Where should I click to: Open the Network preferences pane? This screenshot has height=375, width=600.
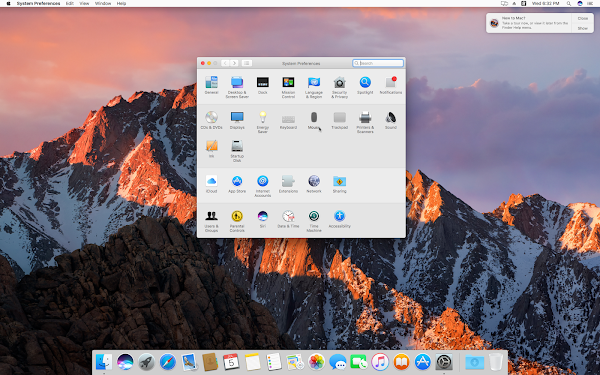(314, 184)
